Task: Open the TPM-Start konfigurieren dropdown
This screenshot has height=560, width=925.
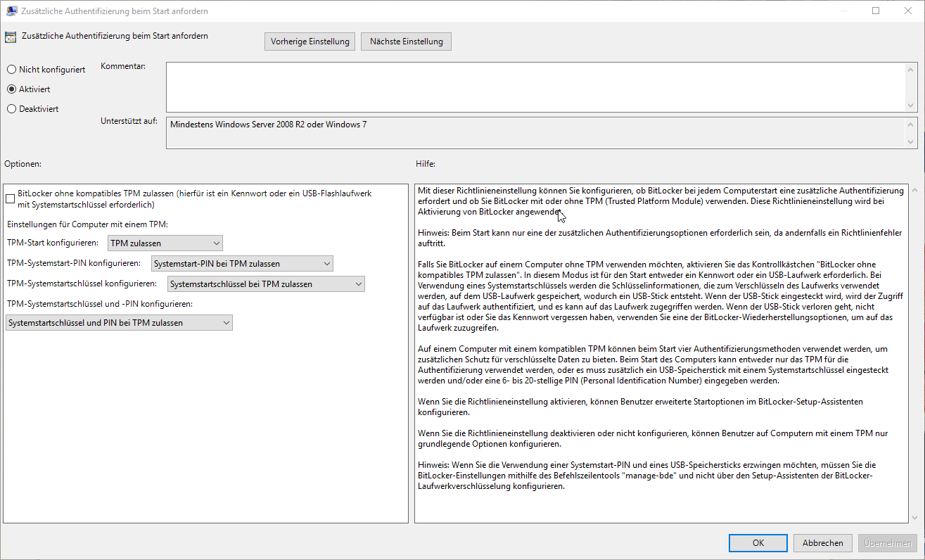Action: (x=165, y=243)
